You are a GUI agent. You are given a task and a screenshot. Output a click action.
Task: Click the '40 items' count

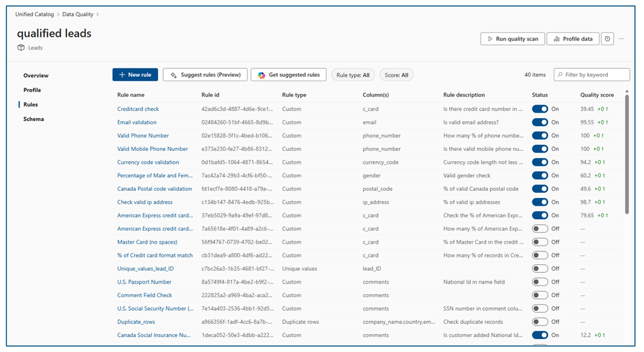[535, 75]
